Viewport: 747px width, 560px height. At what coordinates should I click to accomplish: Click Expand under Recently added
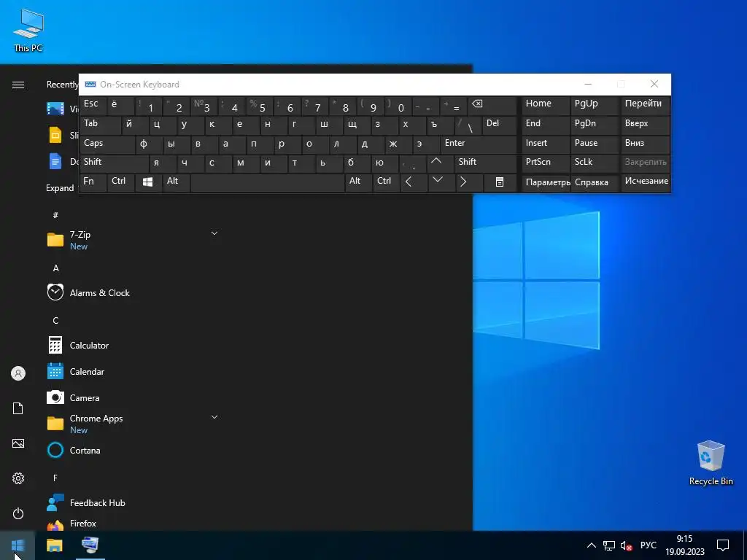(x=60, y=188)
